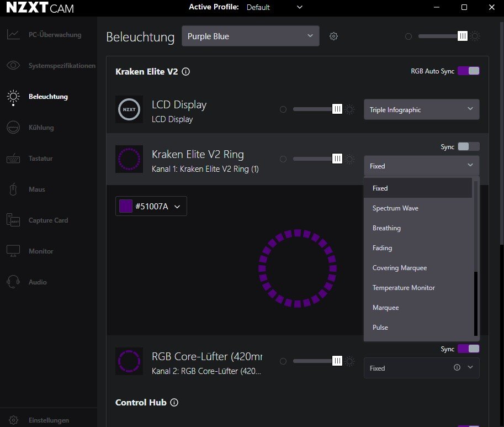Click info icon next to Kraken Elite V2
Viewport: 504px width, 427px height.
tap(186, 71)
